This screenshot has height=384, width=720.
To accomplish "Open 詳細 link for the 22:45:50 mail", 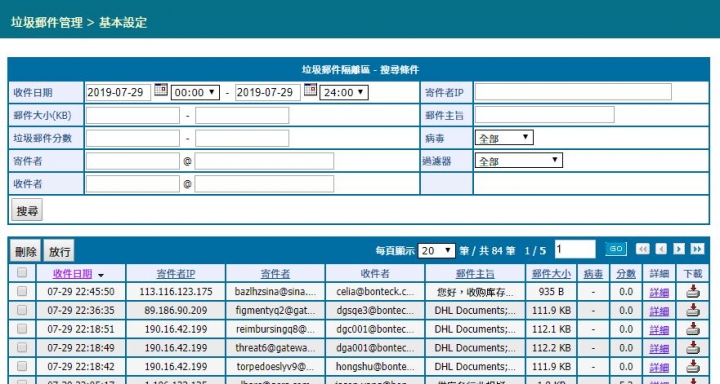I will (x=659, y=293).
